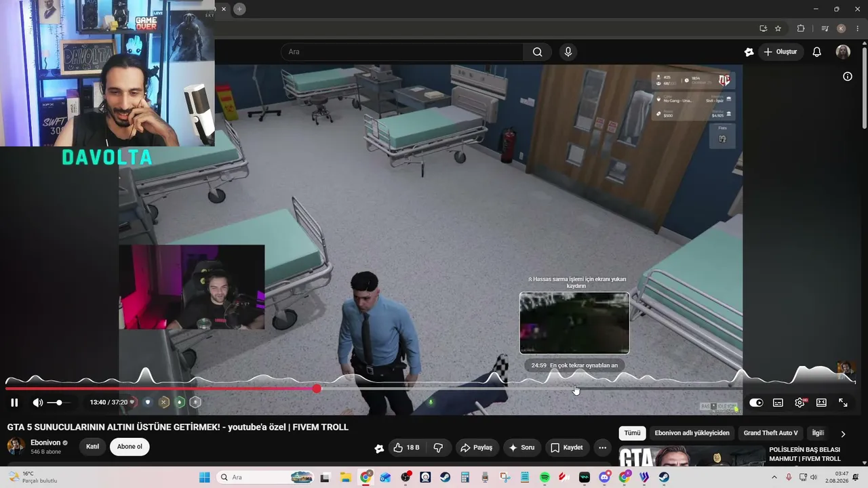Select the Grand Theft Auto V chip

pyautogui.click(x=770, y=433)
